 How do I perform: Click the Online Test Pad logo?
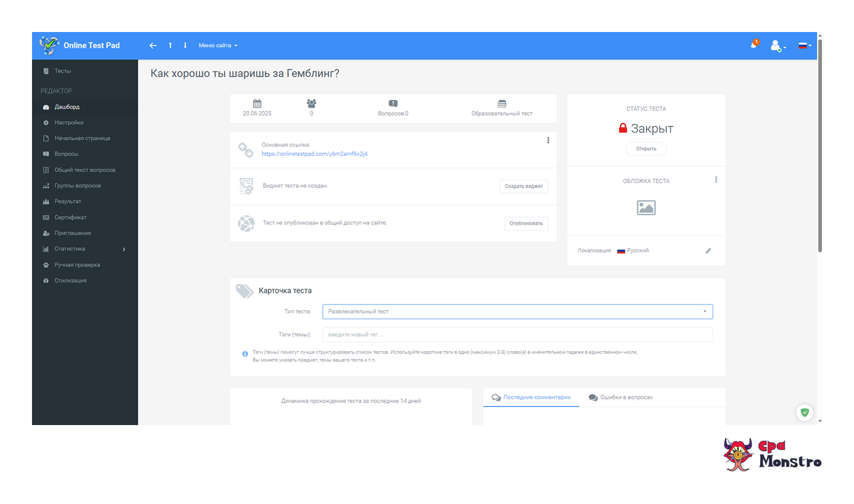coord(80,45)
